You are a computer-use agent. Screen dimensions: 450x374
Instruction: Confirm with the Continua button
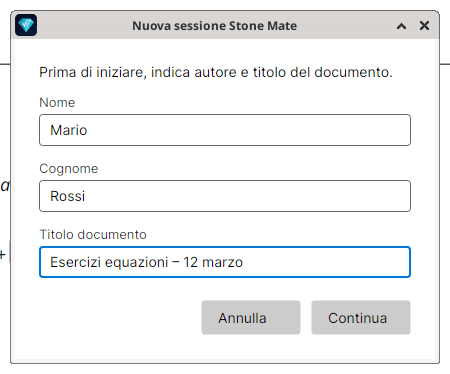pyautogui.click(x=361, y=318)
